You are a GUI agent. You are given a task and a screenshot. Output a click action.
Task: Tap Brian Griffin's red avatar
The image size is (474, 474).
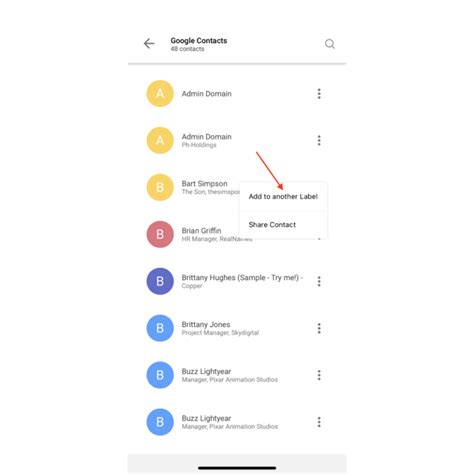[160, 234]
